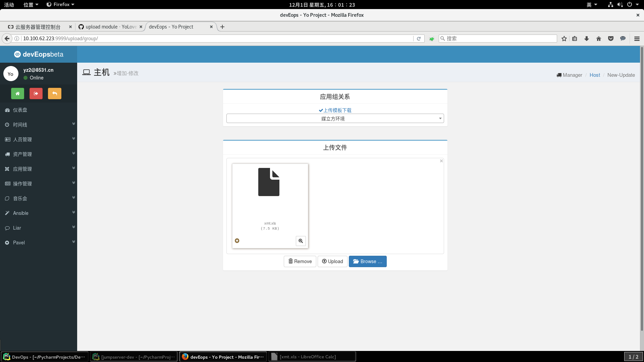Screen dimensions: 644x362
Task: Open the 媒立方环境 group dropdown
Action: (335, 118)
